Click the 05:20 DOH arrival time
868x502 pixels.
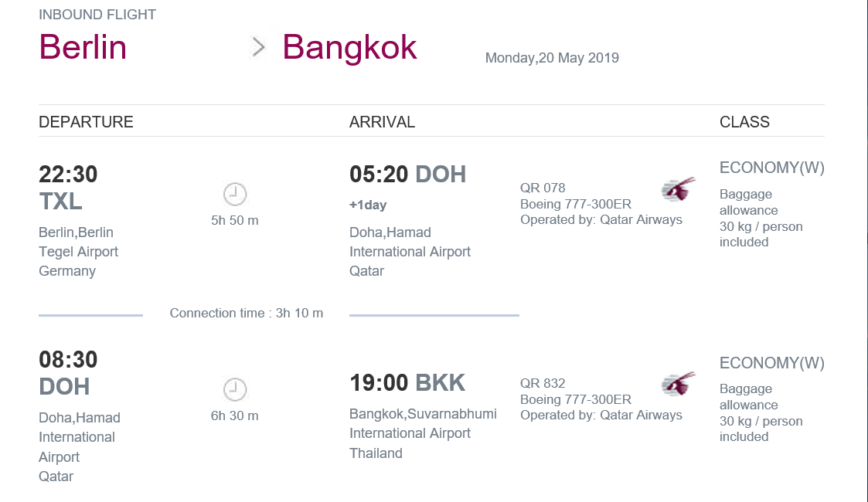[407, 174]
